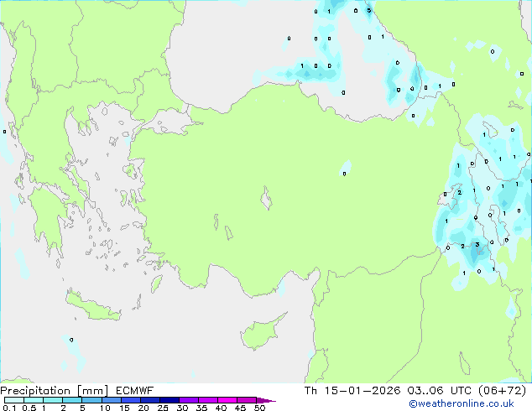
Task: Click the 20–25 mm legend color box
Action: tap(149, 400)
